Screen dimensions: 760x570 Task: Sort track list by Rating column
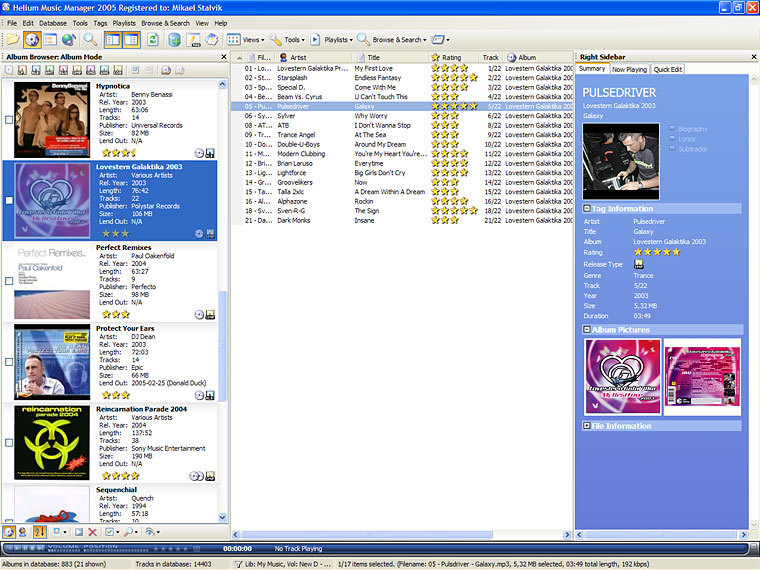tap(451, 57)
